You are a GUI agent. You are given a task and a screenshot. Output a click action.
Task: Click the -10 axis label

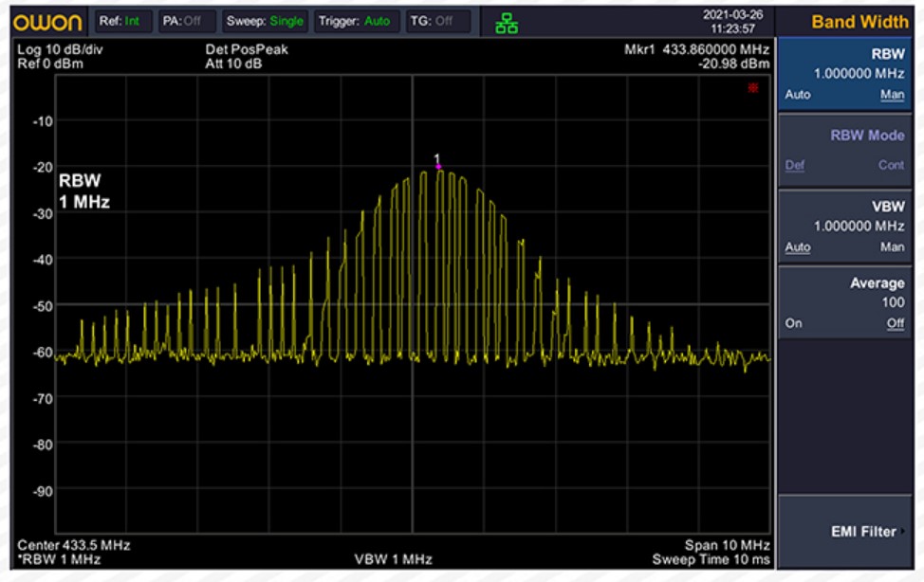[43, 121]
